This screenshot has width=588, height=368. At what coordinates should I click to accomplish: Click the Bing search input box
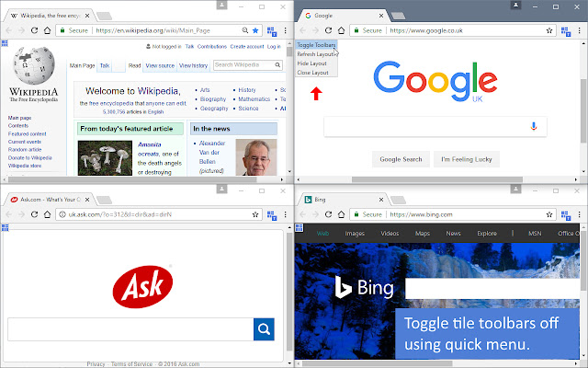pyautogui.click(x=492, y=288)
